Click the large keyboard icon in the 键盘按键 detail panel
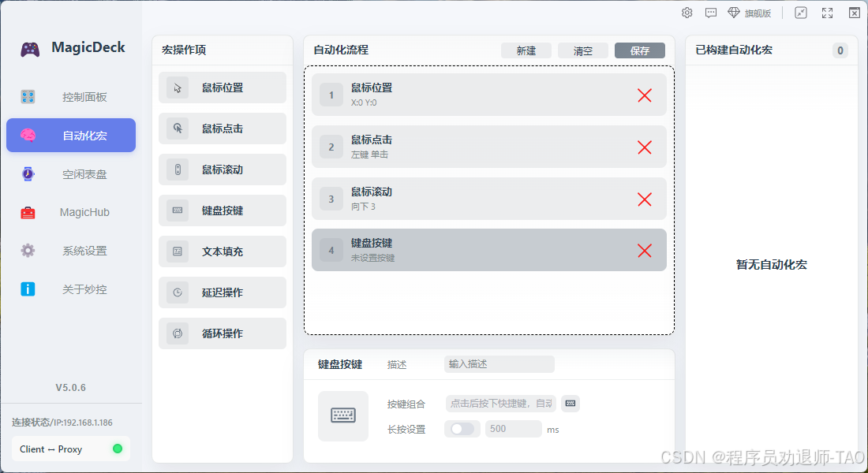Viewport: 868px width, 473px height. coord(343,415)
